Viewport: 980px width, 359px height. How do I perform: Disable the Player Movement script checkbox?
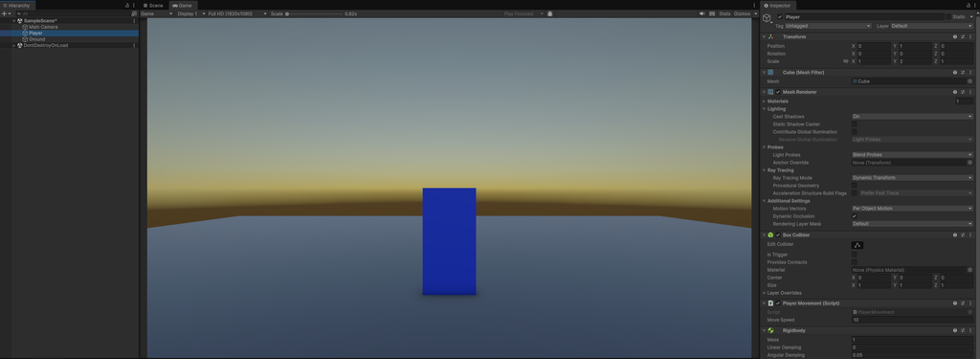778,303
